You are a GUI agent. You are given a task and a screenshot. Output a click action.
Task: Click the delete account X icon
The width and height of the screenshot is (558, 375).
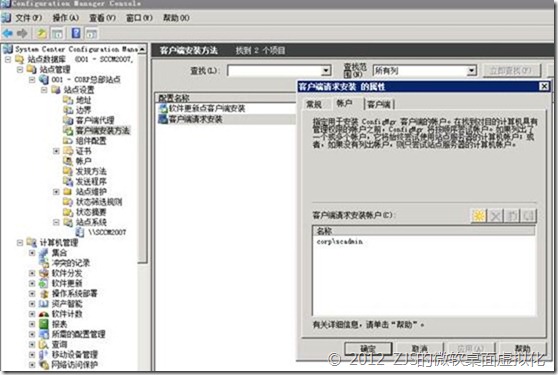coord(495,216)
